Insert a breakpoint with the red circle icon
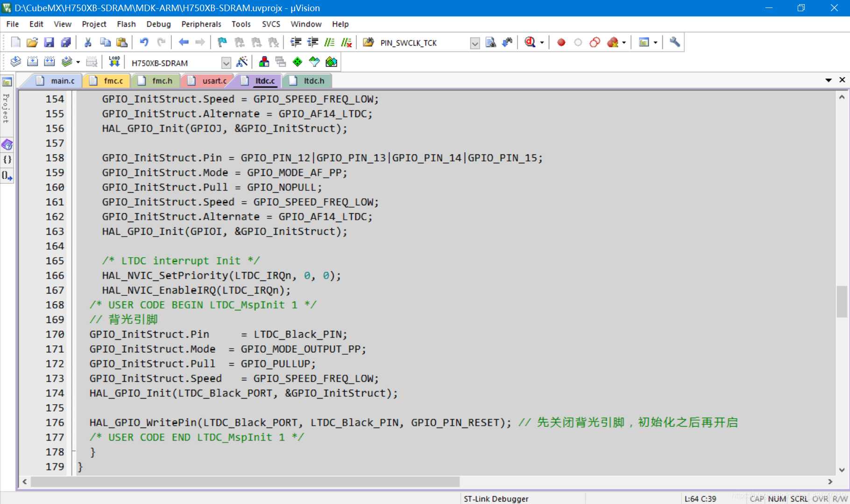The height and width of the screenshot is (504, 850). (x=561, y=42)
